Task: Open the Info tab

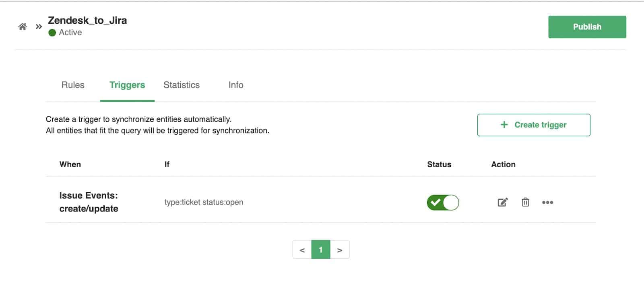Action: [235, 85]
